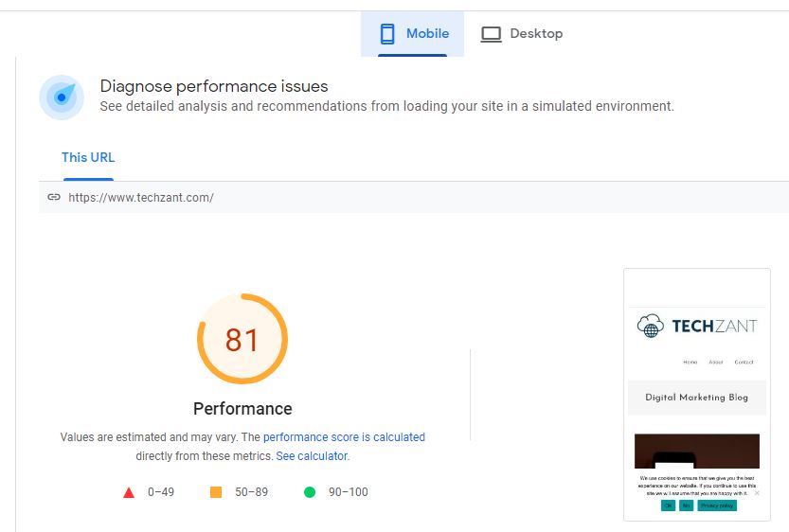Switch to the Mobile tab

click(412, 34)
